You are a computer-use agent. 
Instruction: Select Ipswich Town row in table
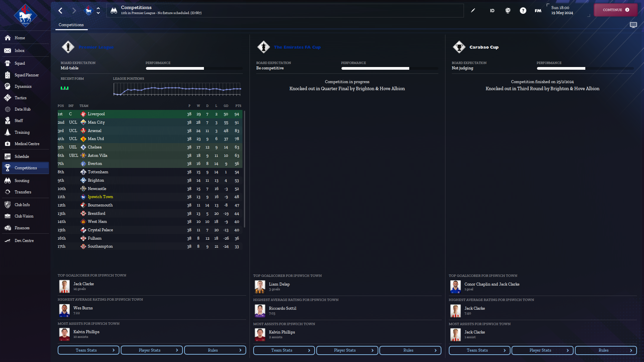tap(150, 197)
